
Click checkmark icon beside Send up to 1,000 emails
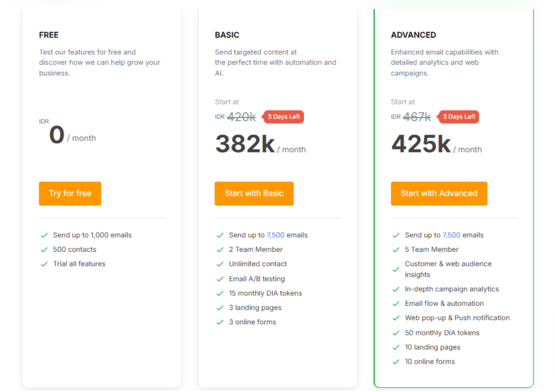pyautogui.click(x=44, y=235)
